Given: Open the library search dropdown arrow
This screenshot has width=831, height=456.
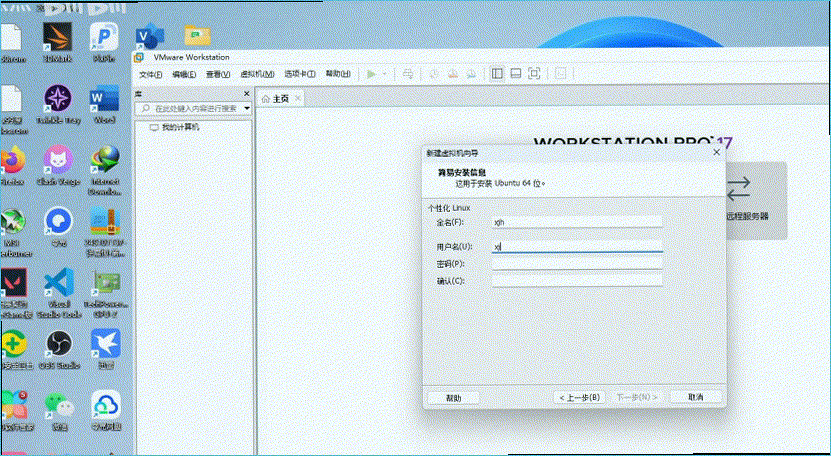Looking at the screenshot, I should (x=247, y=108).
